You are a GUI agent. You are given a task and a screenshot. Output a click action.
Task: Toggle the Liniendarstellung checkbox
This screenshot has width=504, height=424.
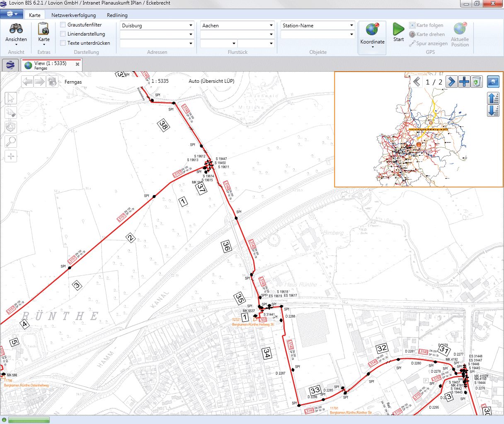[63, 34]
